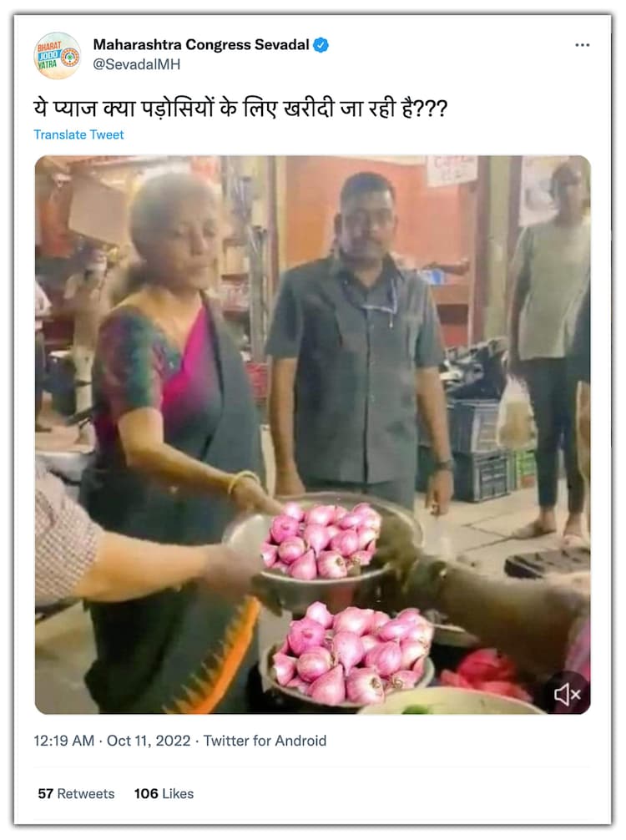Click the white shop sign in video
Image resolution: width=626 pixels, height=840 pixels.
tap(452, 170)
